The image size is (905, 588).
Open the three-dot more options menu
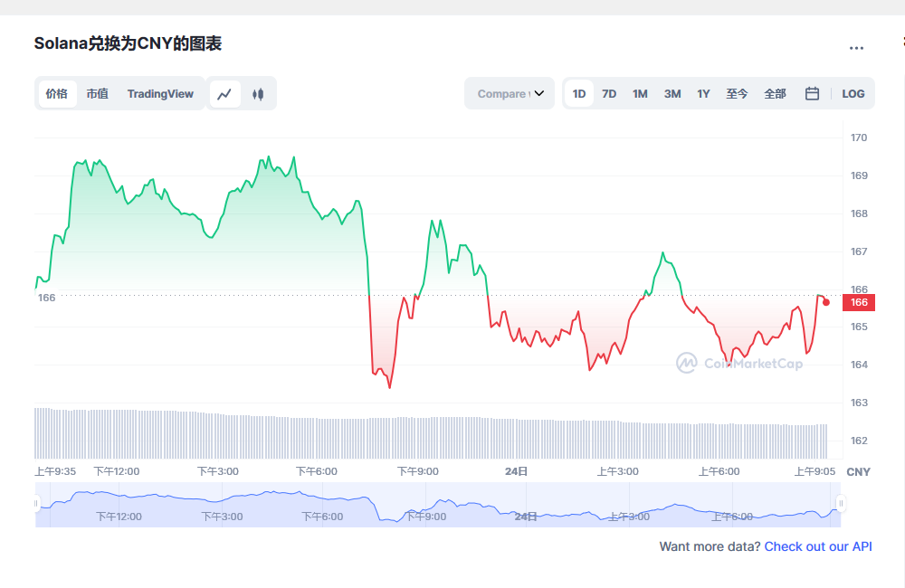pos(856,48)
